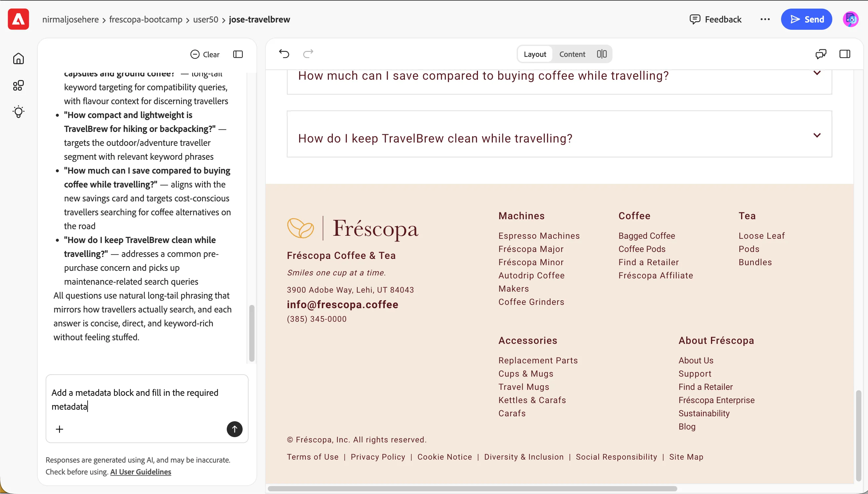Open Privacy Policy footer link
Viewport: 868px width, 494px height.
coord(378,457)
